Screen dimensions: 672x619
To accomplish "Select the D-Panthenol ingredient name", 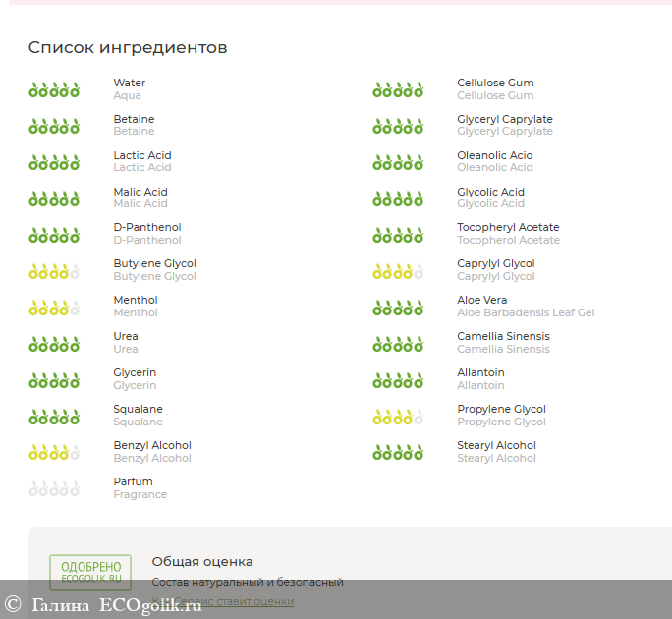I will (147, 228).
